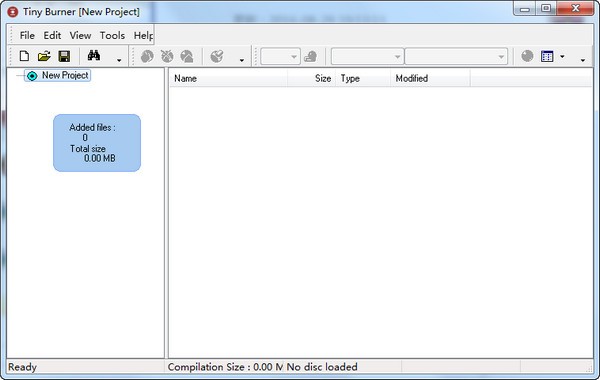The width and height of the screenshot is (600, 380).
Task: Open the File menu
Action: pos(27,36)
